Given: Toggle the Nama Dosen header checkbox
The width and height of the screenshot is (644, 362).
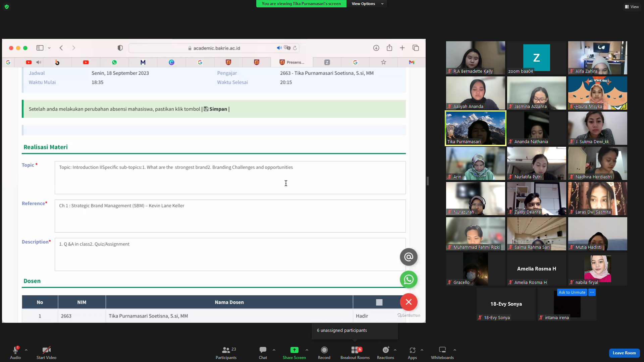Looking at the screenshot, I should click(379, 302).
